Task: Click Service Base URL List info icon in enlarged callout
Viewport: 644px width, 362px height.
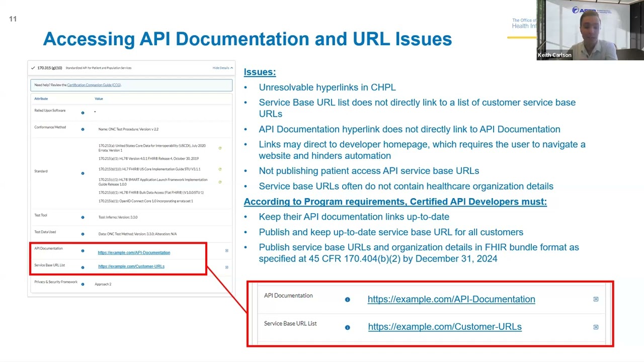Action: click(347, 327)
